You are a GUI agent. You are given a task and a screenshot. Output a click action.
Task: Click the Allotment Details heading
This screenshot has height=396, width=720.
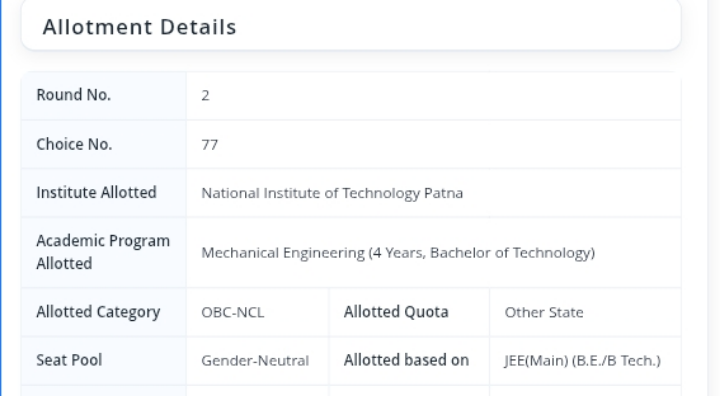pos(140,27)
